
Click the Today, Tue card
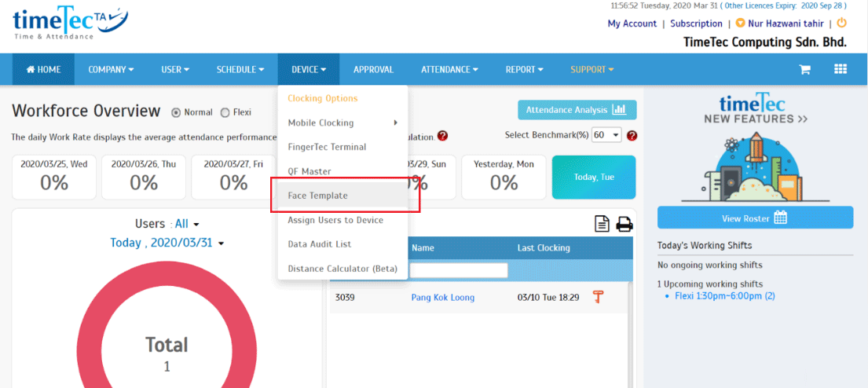coord(594,178)
